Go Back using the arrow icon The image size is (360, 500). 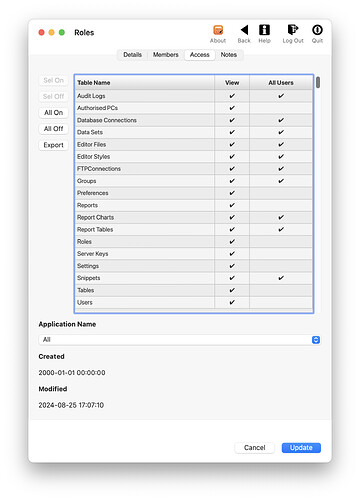(x=244, y=30)
